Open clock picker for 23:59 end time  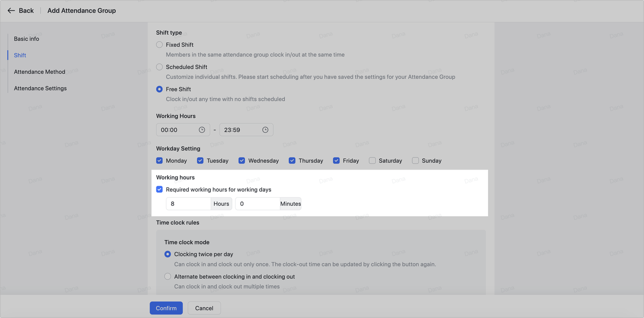[x=265, y=130]
